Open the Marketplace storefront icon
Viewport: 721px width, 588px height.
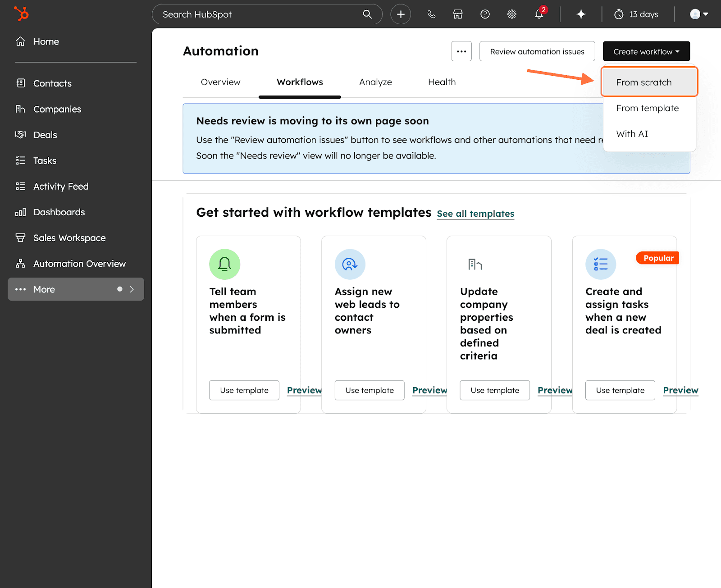(458, 14)
